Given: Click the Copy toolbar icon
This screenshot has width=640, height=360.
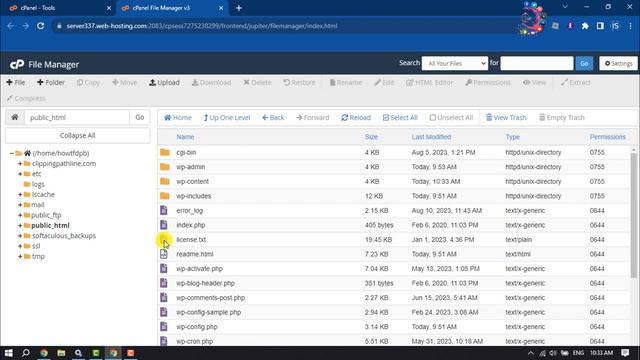Looking at the screenshot, I should [88, 82].
